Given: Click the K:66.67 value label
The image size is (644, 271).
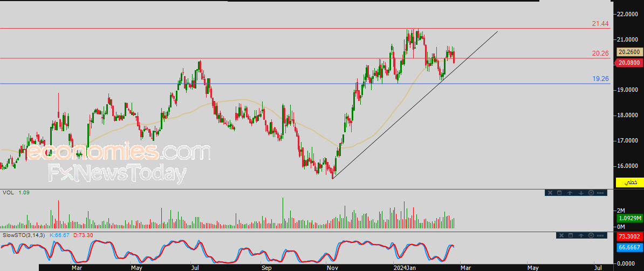Looking at the screenshot, I should tap(60, 235).
